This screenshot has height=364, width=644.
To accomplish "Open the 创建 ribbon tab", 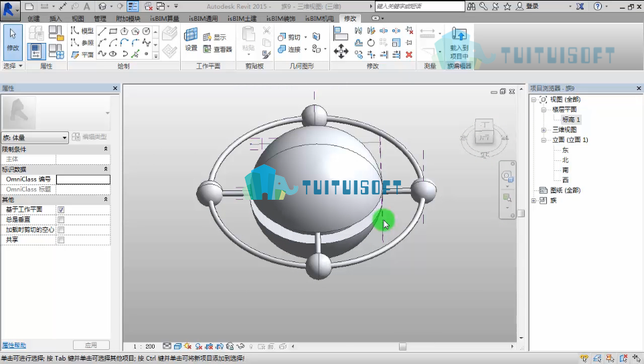I will click(33, 19).
